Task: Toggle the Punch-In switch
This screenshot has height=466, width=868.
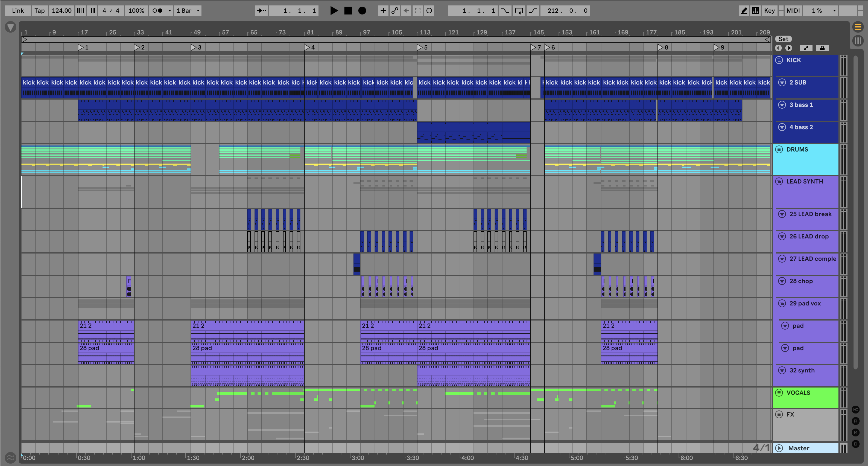Action: point(505,11)
